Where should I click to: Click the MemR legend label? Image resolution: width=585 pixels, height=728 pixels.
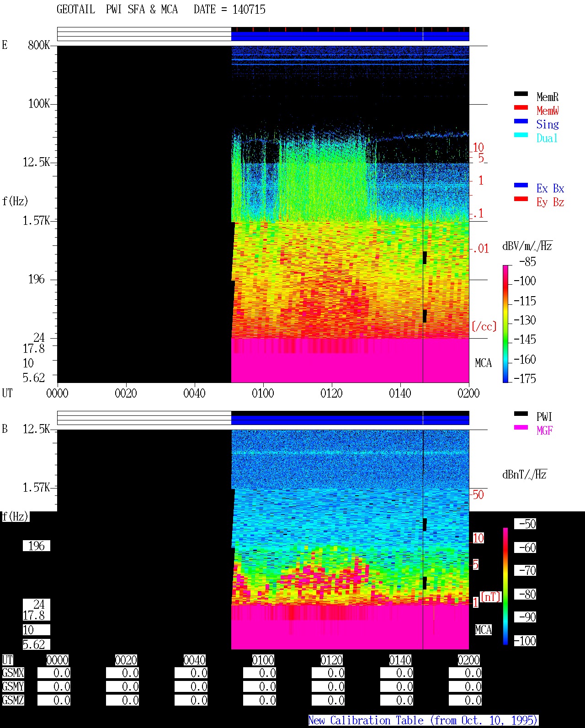pos(548,97)
